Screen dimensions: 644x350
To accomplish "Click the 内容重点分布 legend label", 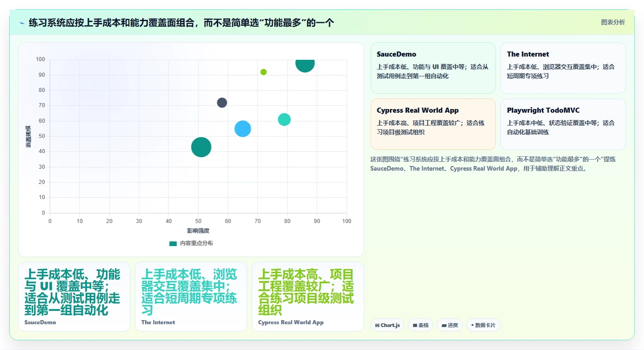I will coord(196,243).
